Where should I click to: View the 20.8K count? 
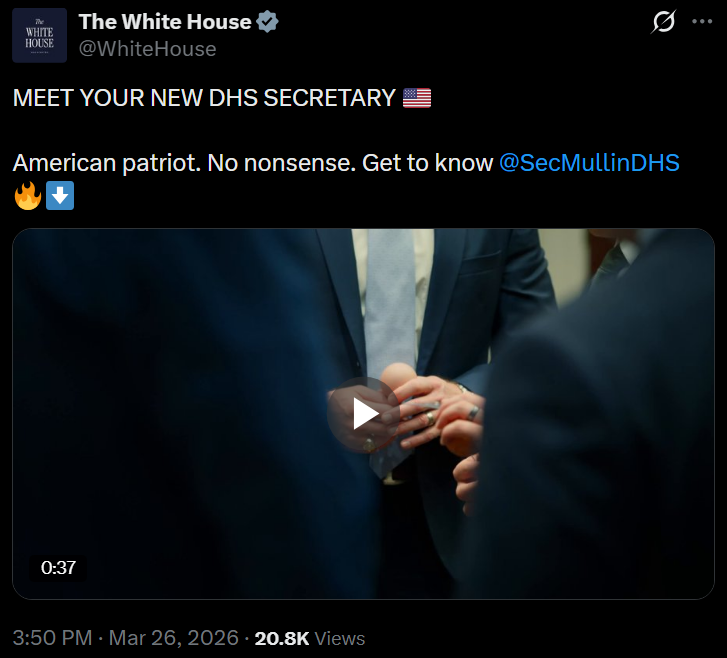coord(282,638)
